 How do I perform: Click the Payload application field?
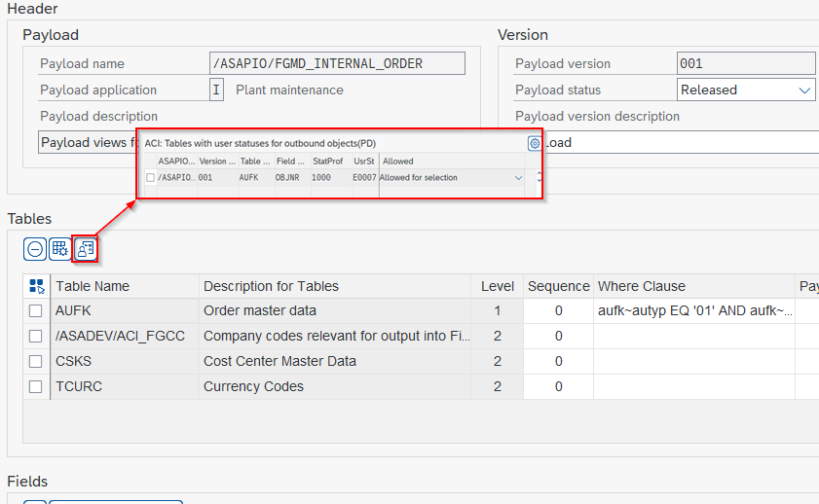[x=216, y=90]
